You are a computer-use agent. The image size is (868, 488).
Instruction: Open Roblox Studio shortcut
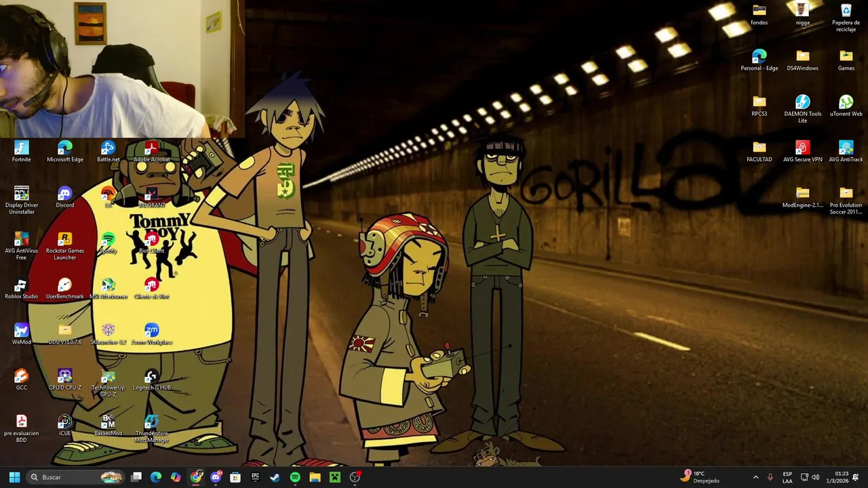pyautogui.click(x=22, y=288)
